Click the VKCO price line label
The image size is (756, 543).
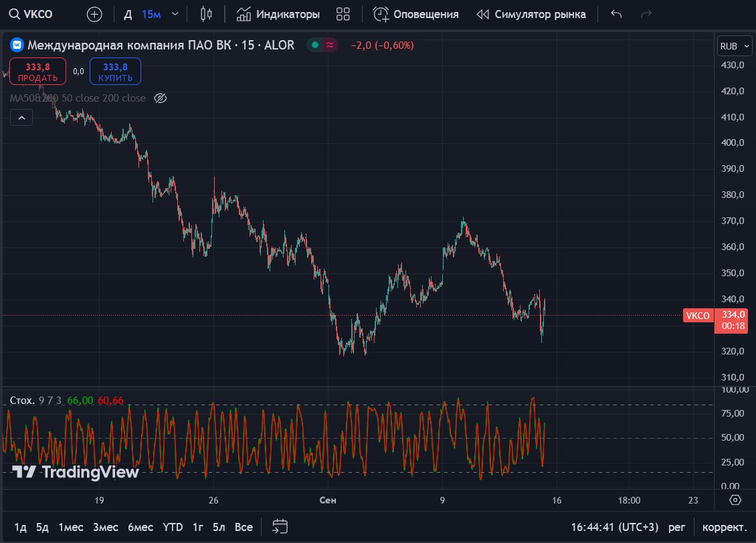[x=698, y=316]
